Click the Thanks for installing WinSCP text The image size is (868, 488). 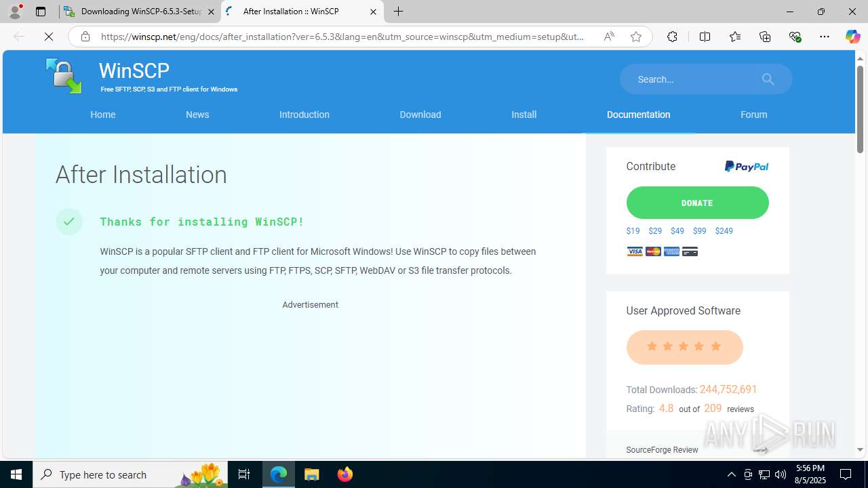(x=202, y=222)
